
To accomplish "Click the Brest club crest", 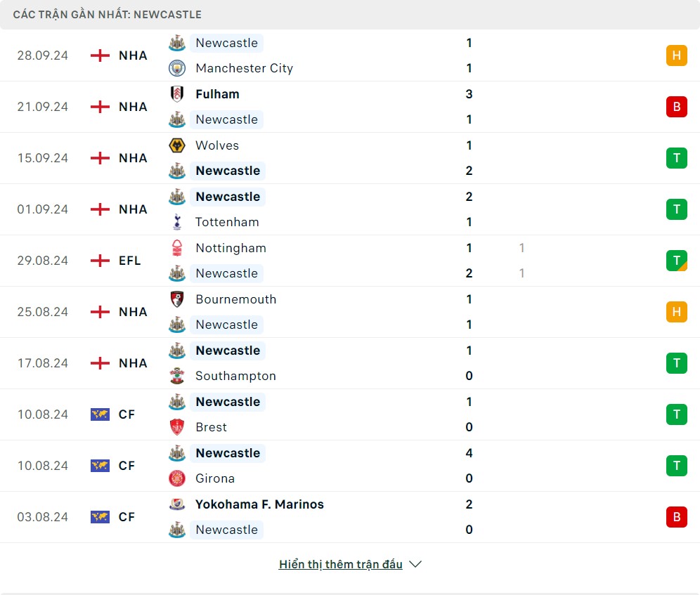I will 176,427.
